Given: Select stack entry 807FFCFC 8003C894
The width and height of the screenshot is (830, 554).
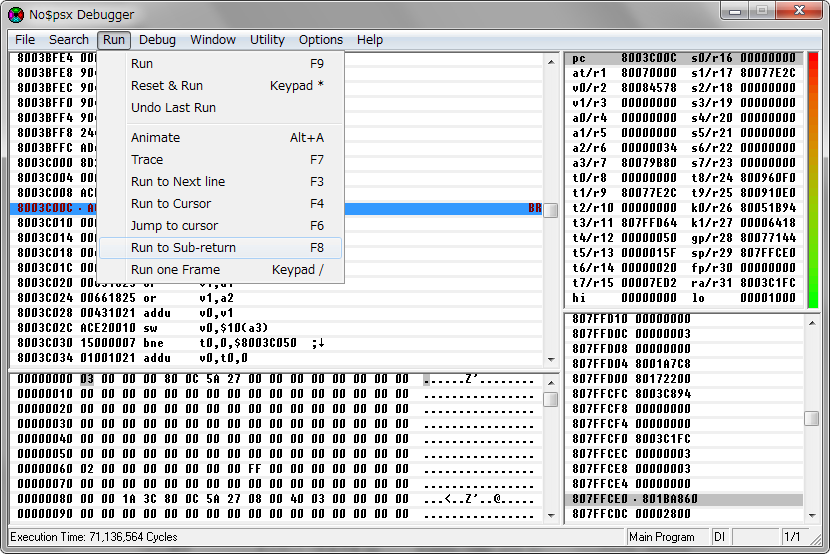Looking at the screenshot, I should 684,394.
